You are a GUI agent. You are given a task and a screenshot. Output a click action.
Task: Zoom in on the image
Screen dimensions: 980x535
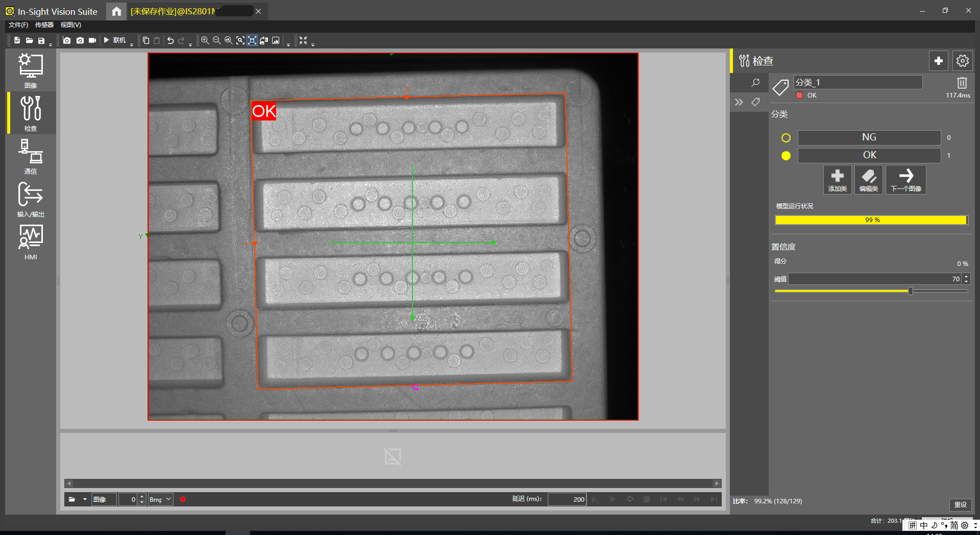[x=205, y=40]
